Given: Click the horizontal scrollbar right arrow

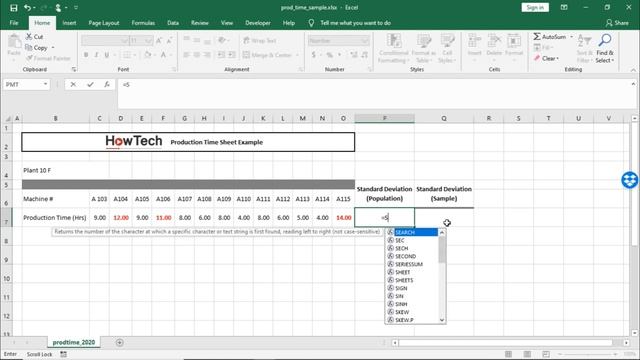Looking at the screenshot, I should click(x=627, y=343).
